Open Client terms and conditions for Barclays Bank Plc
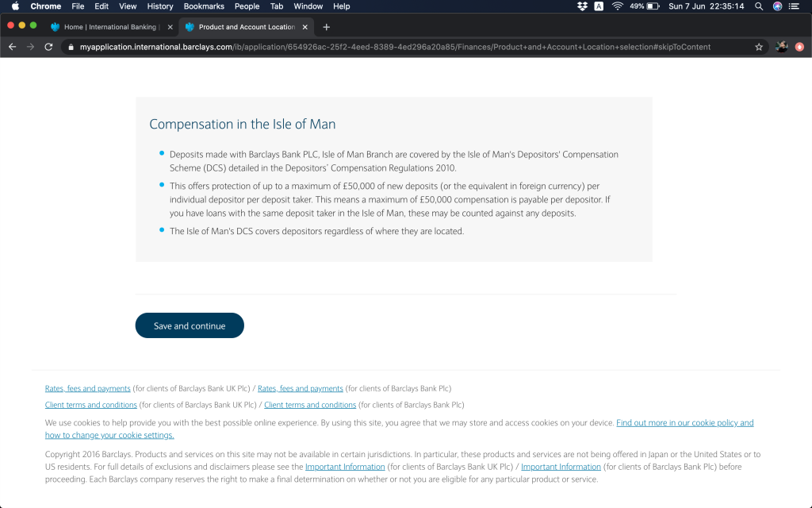Viewport: 812px width, 508px height. coord(310,405)
